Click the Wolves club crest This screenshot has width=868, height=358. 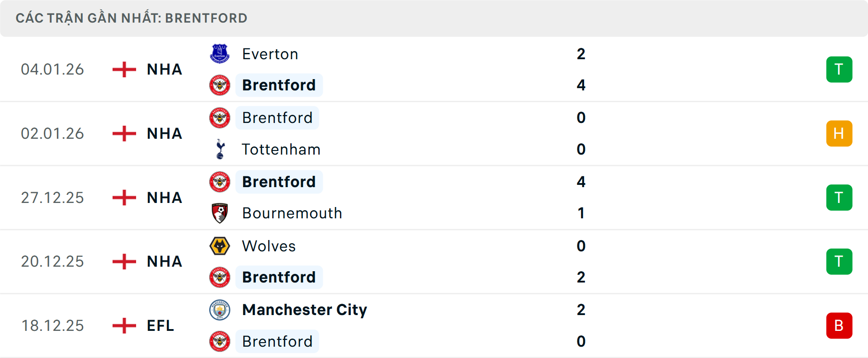(x=220, y=246)
